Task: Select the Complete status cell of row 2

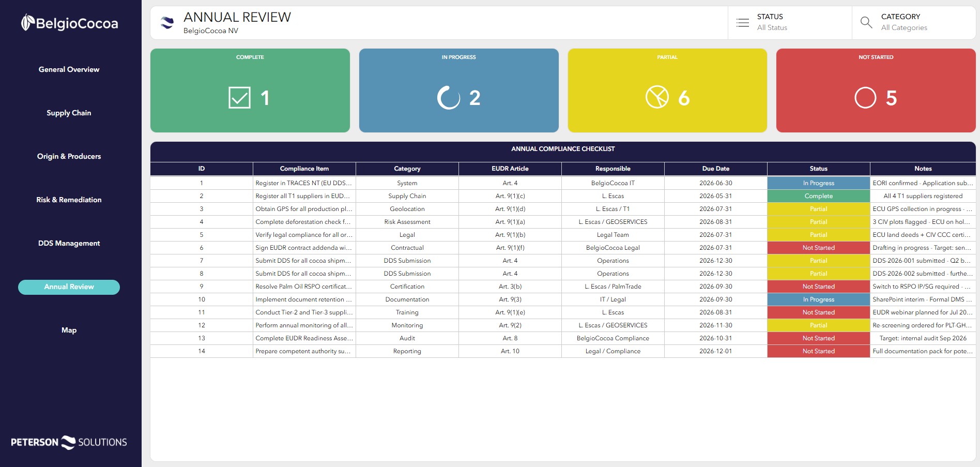Action: click(x=819, y=196)
